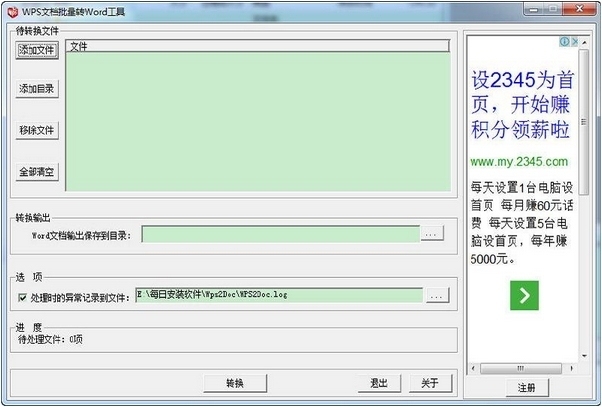Click the 待处理文件: 0项 status text
Screen dimensions: 602x407
tap(50, 339)
